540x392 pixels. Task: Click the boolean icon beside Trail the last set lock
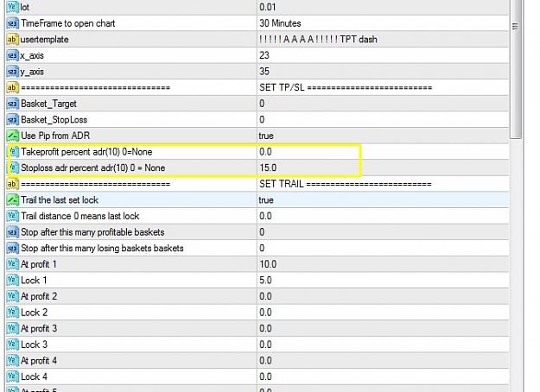[x=12, y=200]
